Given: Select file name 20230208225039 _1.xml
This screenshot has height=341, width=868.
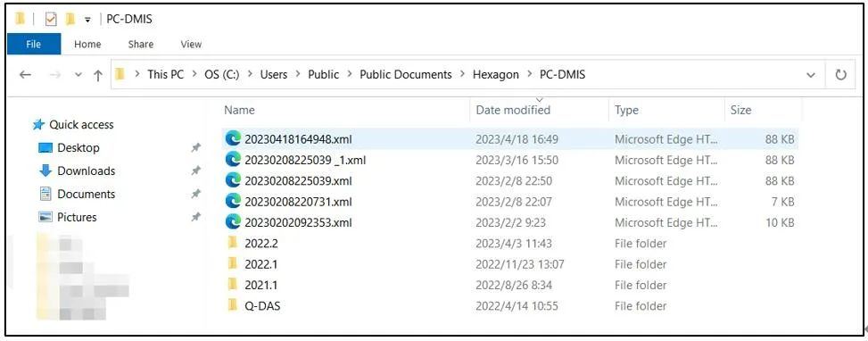Looking at the screenshot, I should click(x=305, y=160).
